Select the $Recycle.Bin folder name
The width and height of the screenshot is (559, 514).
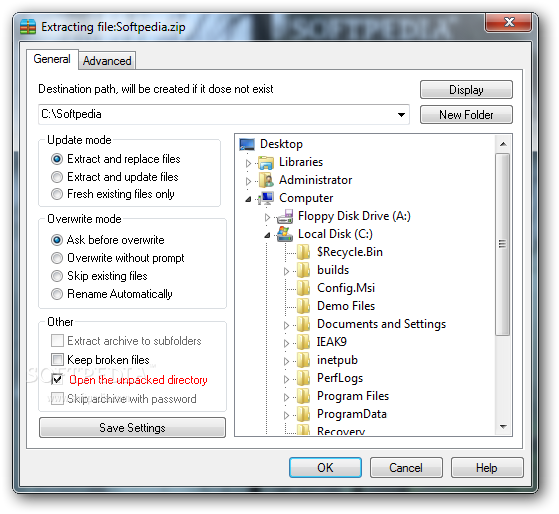[350, 252]
